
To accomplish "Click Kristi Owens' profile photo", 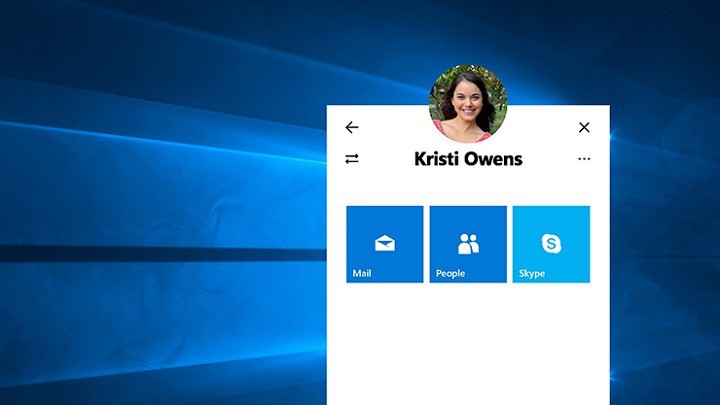I will click(468, 104).
